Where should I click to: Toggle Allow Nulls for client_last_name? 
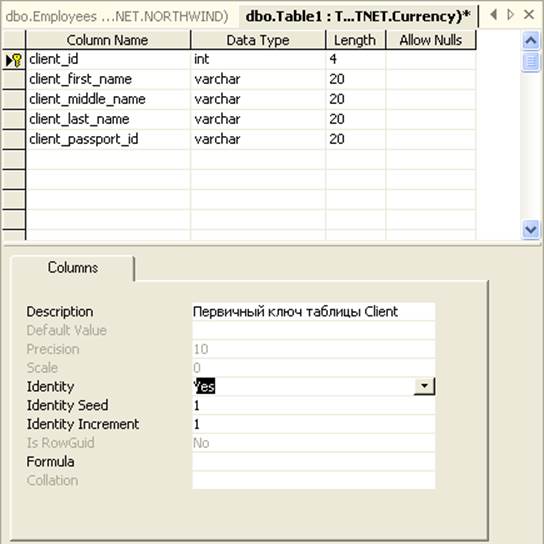tap(431, 119)
